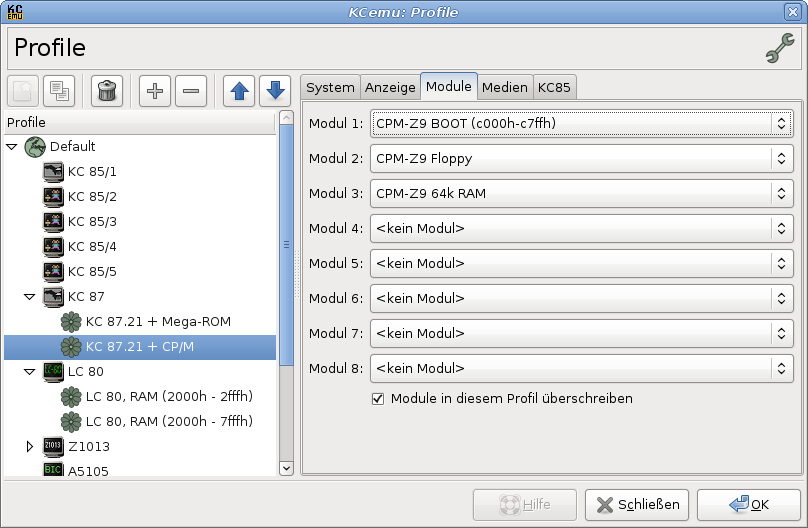The height and width of the screenshot is (528, 808).
Task: Click the Default profile globe icon
Action: (35, 147)
